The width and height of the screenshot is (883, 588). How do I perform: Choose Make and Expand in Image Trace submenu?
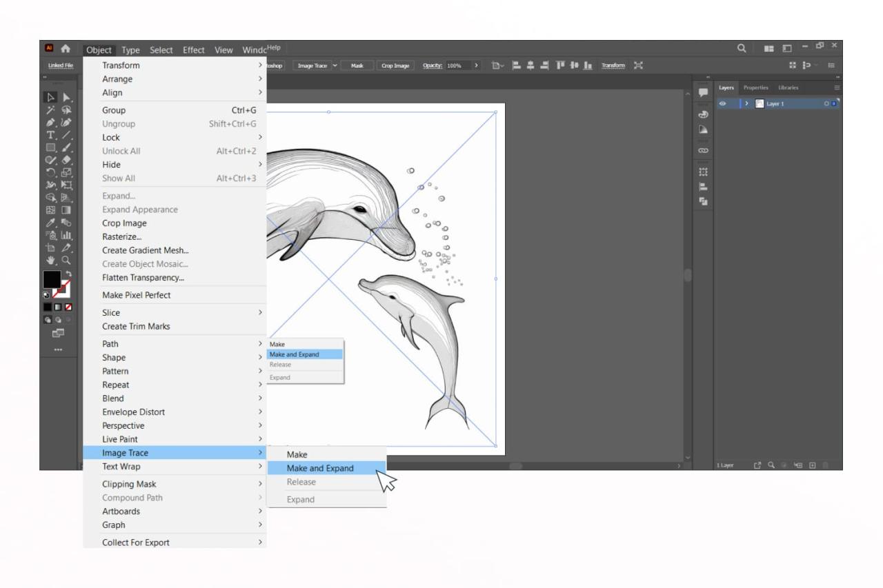point(320,468)
